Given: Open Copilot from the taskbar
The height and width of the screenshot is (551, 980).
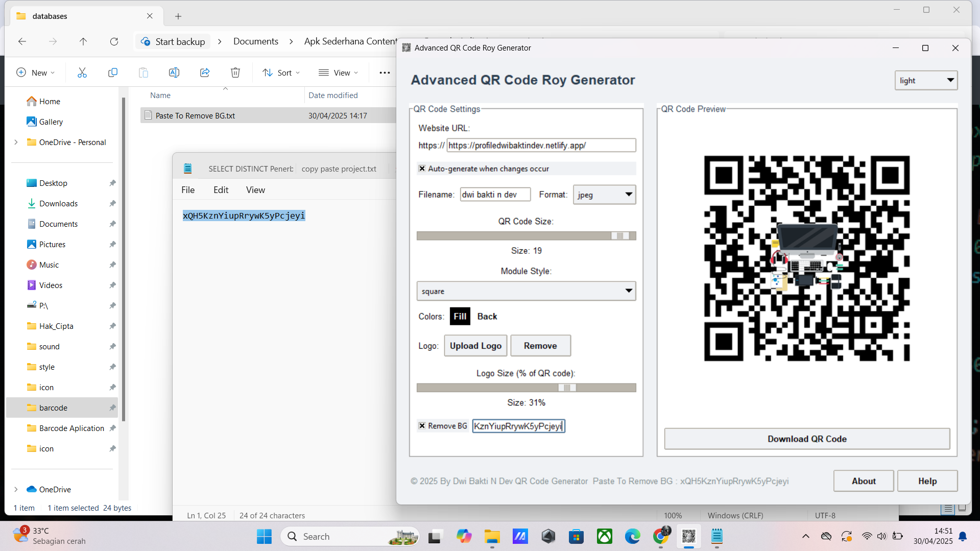Looking at the screenshot, I should click(464, 537).
